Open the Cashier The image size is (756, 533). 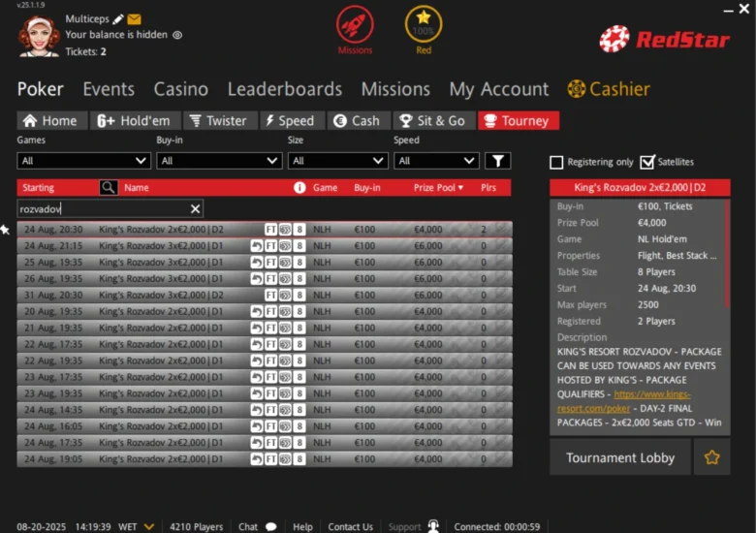click(609, 89)
